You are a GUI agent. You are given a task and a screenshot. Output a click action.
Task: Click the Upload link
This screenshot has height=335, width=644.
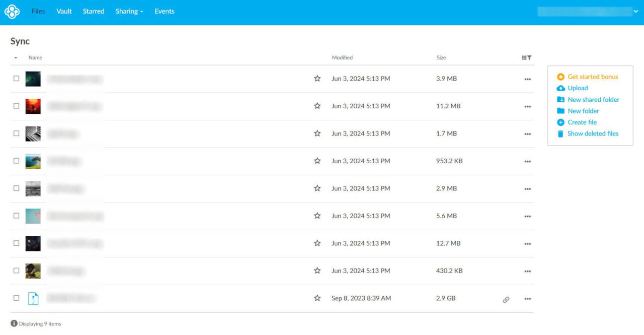[x=578, y=88]
